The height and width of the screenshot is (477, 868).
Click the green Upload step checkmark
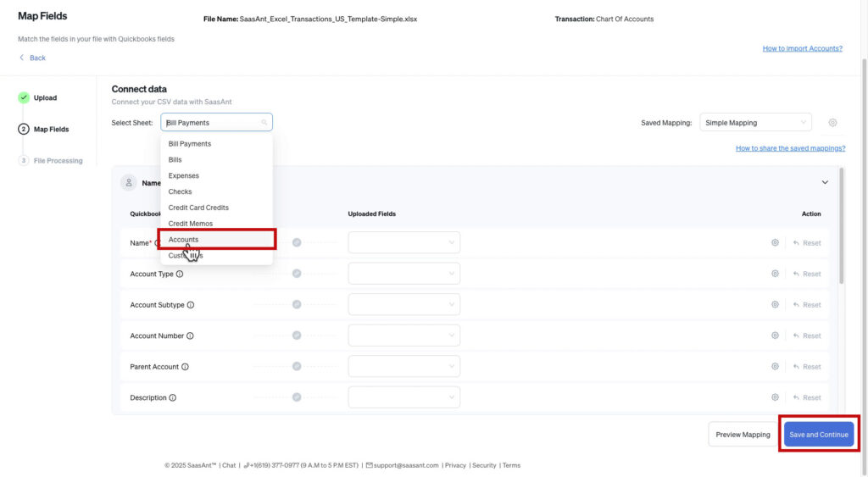[24, 97]
